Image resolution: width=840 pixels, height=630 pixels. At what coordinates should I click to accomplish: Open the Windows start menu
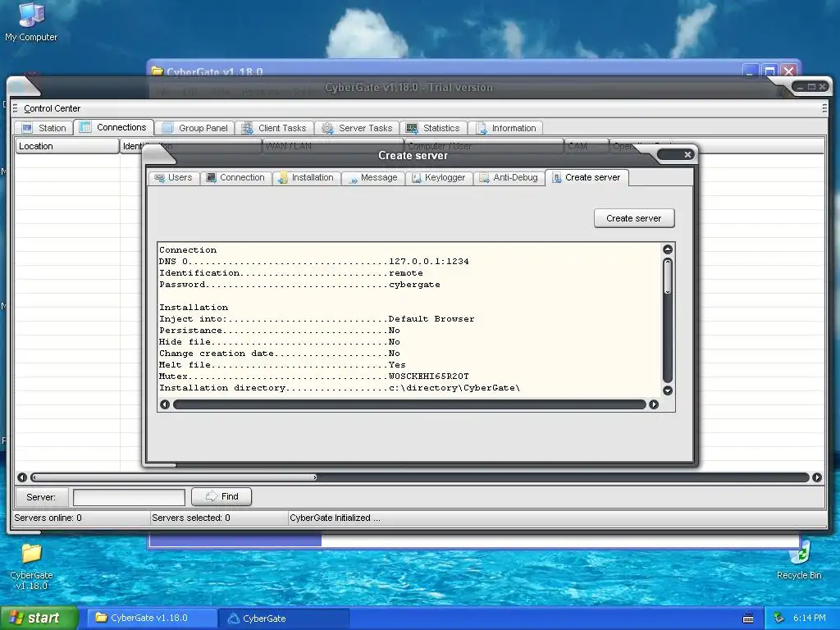[x=39, y=619]
